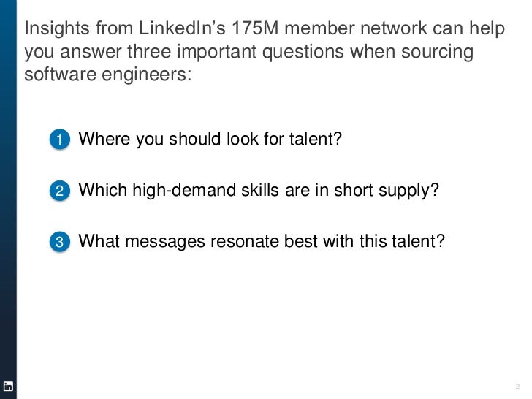The height and width of the screenshot is (399, 532).
Task: Select the blue number 3 circle
Action: click(x=60, y=242)
